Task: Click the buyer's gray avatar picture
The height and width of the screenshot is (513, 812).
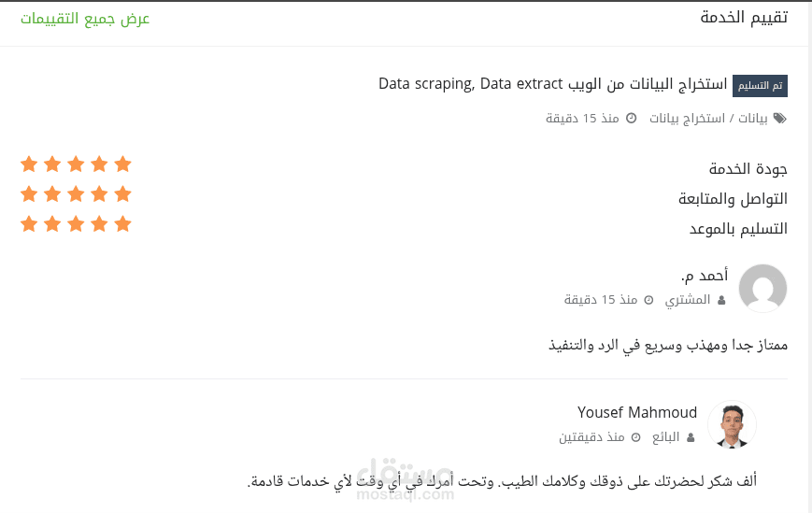Action: pyautogui.click(x=762, y=288)
